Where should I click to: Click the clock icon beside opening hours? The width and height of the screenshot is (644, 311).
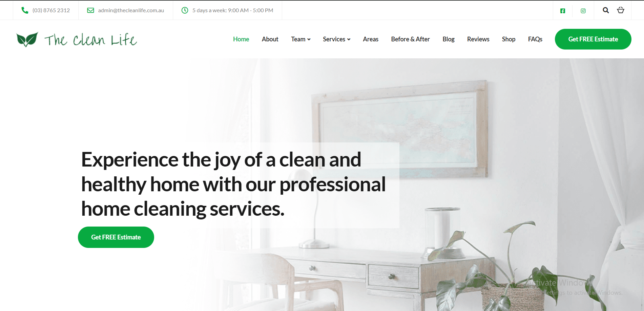point(185,10)
